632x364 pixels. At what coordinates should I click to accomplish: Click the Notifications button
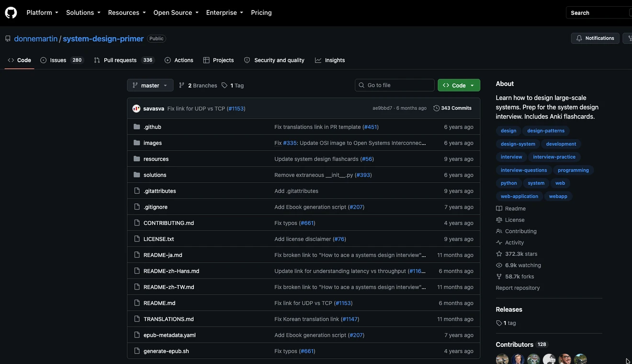(x=595, y=38)
